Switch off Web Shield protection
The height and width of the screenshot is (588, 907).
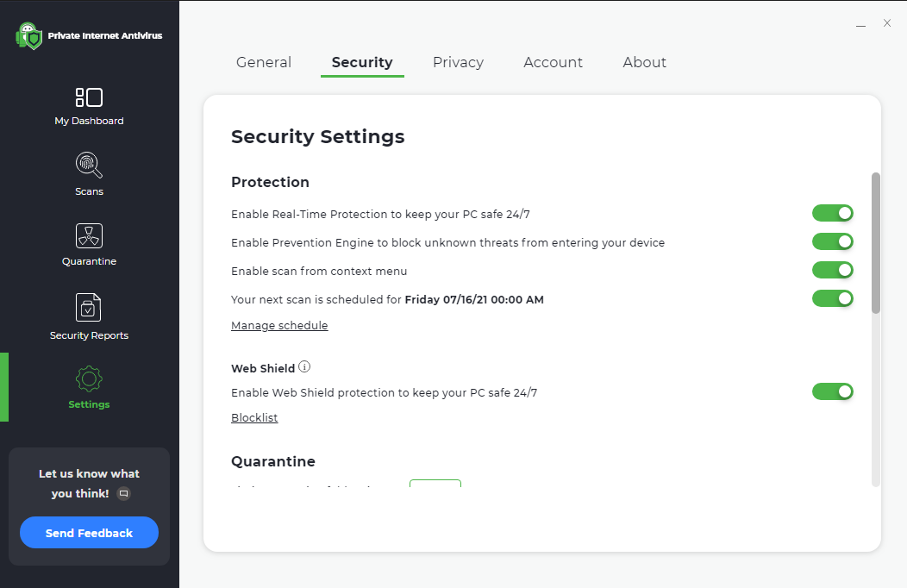[x=832, y=391]
